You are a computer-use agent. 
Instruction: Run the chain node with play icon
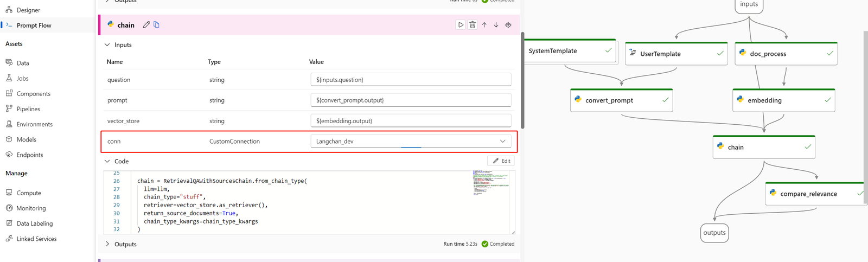(461, 25)
